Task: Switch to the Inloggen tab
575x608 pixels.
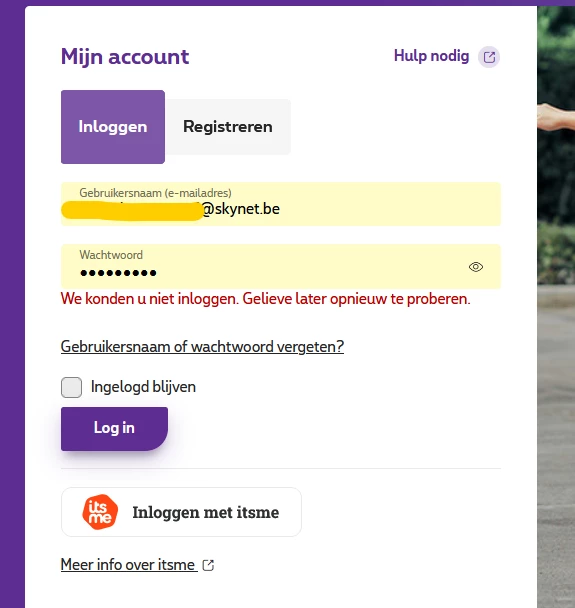Action: click(x=113, y=127)
